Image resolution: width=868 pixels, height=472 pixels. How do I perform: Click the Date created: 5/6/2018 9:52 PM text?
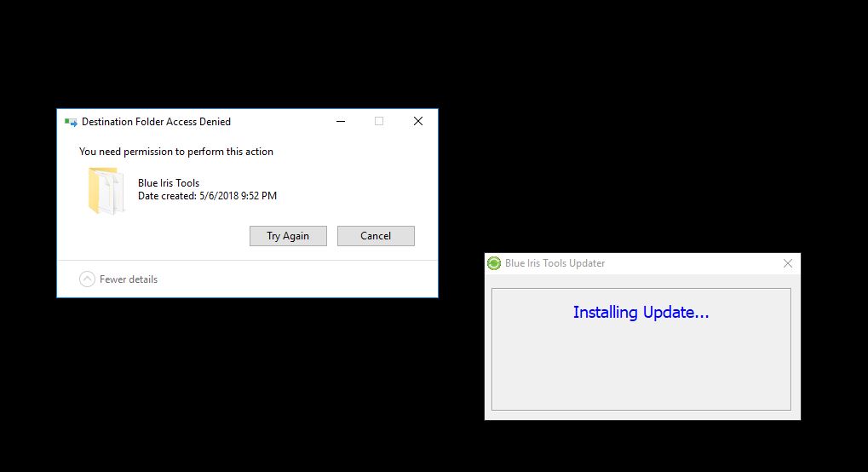207,196
